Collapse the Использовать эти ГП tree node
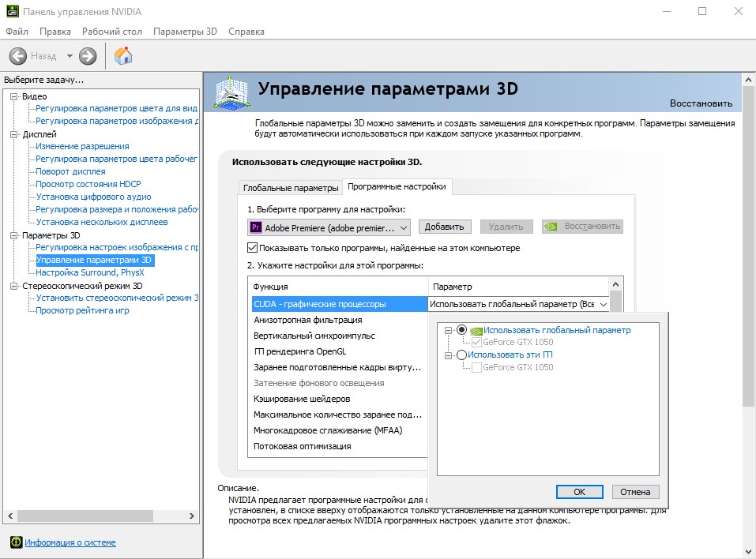Image resolution: width=756 pixels, height=559 pixels. (448, 355)
